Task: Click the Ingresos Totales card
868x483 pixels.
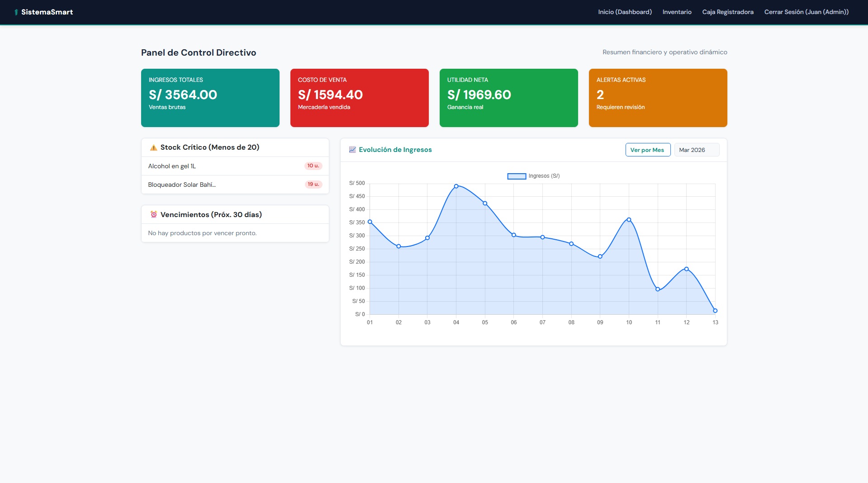Action: coord(210,98)
